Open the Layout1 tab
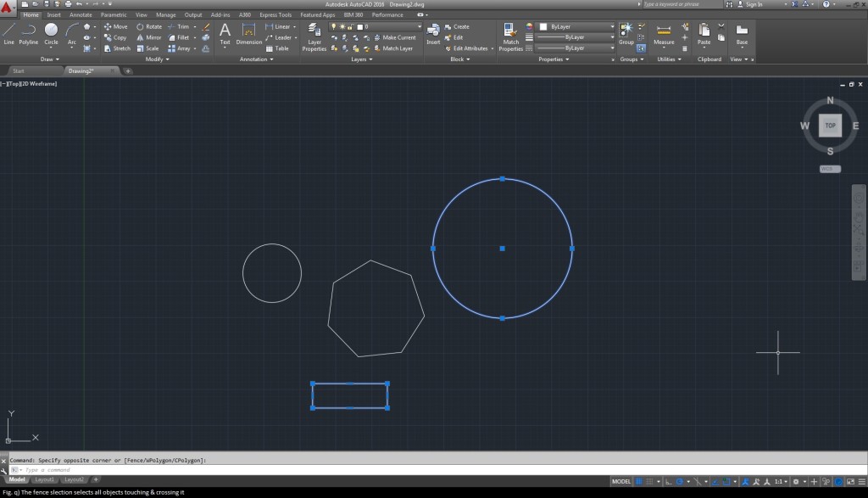 [x=44, y=479]
